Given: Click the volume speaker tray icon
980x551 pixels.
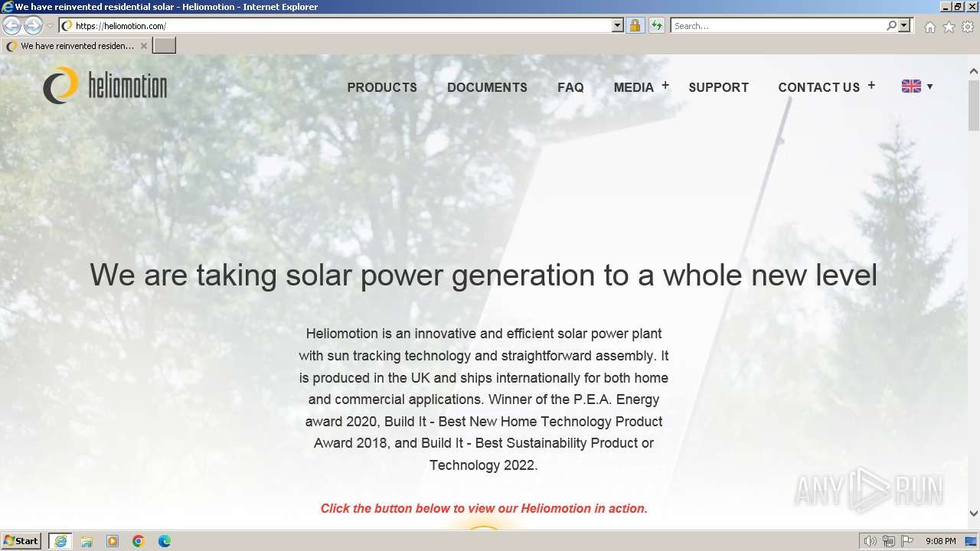Looking at the screenshot, I should click(871, 541).
